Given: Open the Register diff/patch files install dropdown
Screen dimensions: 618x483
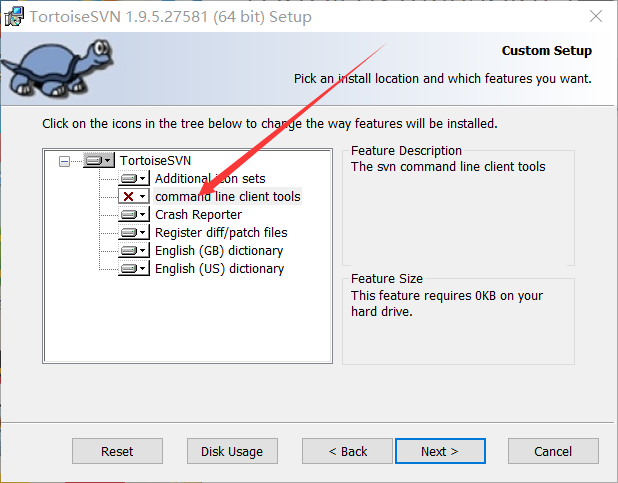Looking at the screenshot, I should coord(134,233).
